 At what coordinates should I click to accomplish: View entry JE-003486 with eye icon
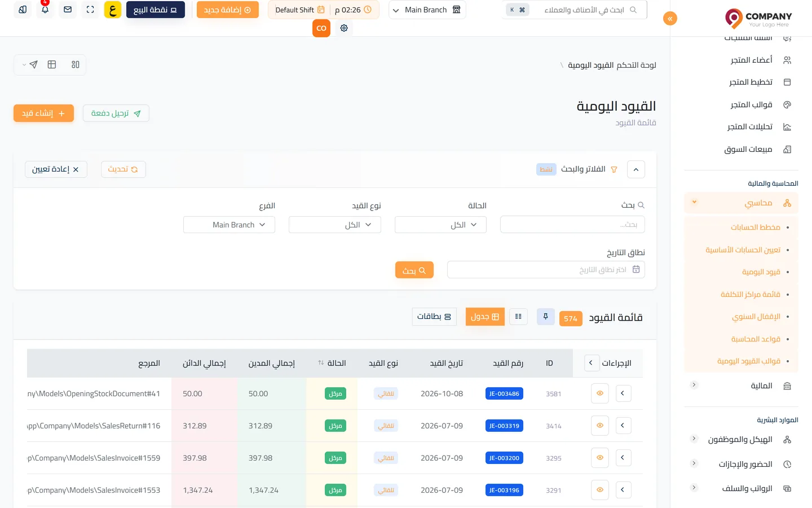[600, 393]
